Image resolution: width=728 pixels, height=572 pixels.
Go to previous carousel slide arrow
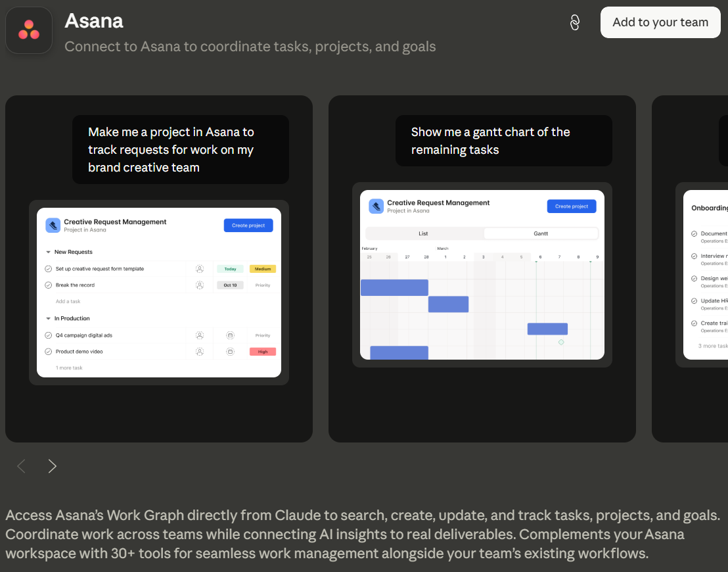pyautogui.click(x=22, y=466)
